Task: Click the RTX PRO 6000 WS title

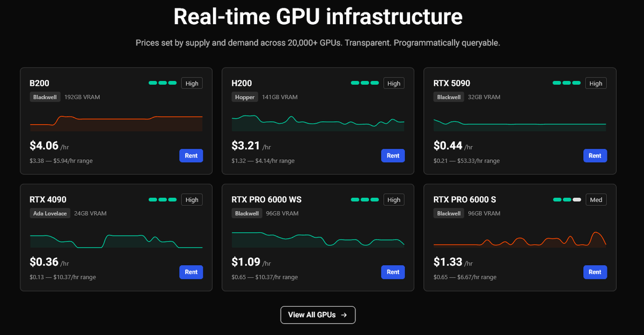Action: (x=267, y=199)
